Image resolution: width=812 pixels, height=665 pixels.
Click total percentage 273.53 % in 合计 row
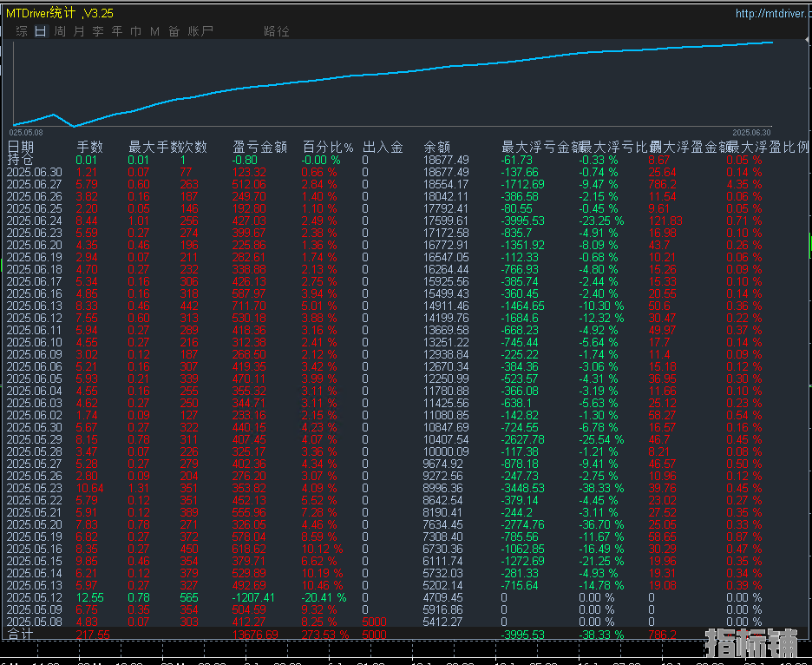325,635
